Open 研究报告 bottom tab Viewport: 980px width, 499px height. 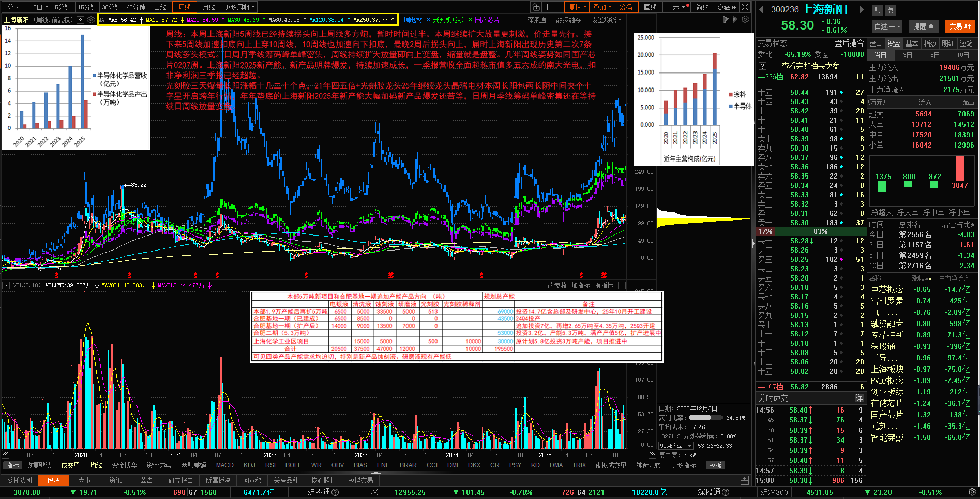pos(180,480)
